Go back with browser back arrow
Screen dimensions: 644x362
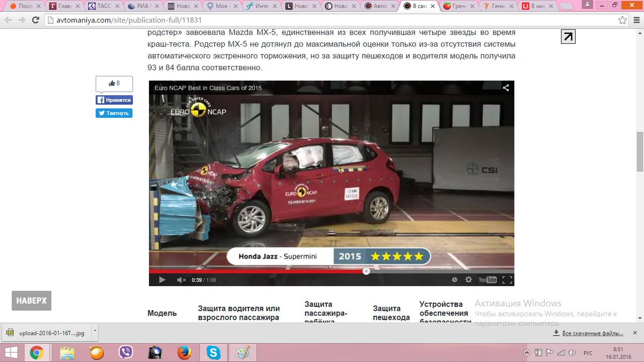click(x=8, y=20)
